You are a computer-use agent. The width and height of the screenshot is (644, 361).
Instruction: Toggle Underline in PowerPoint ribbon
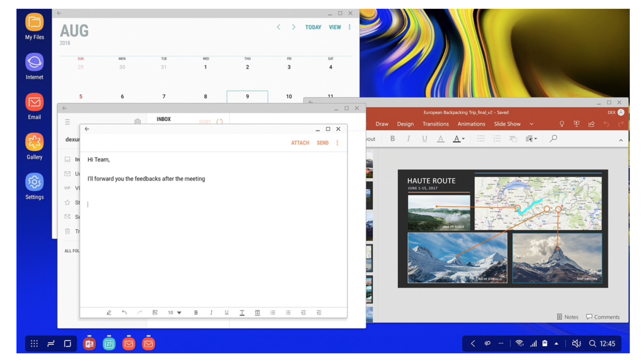(424, 138)
